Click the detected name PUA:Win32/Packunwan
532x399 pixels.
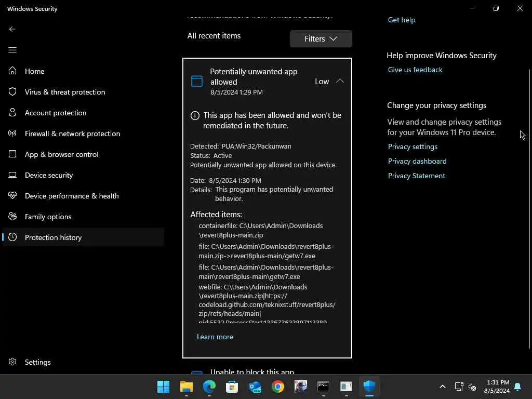(x=256, y=146)
